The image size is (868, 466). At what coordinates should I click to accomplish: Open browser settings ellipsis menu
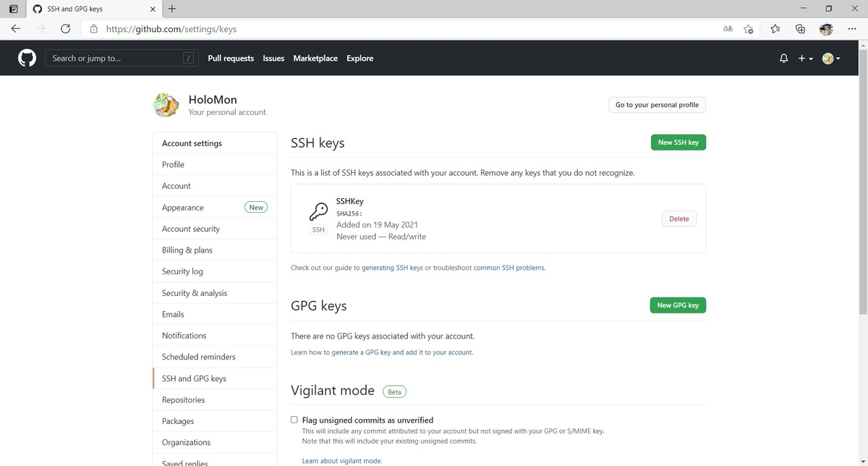pyautogui.click(x=851, y=29)
